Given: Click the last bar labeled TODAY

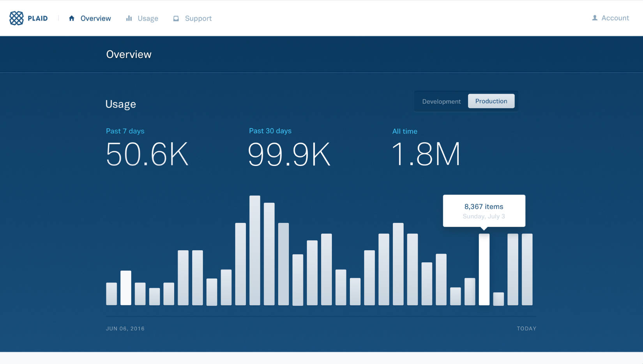Looking at the screenshot, I should point(527,269).
